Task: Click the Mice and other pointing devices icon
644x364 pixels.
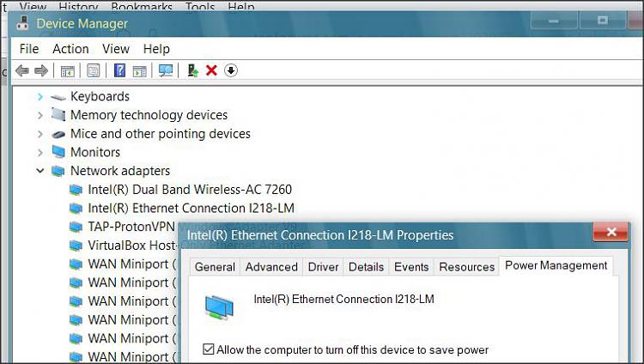Action: point(58,134)
